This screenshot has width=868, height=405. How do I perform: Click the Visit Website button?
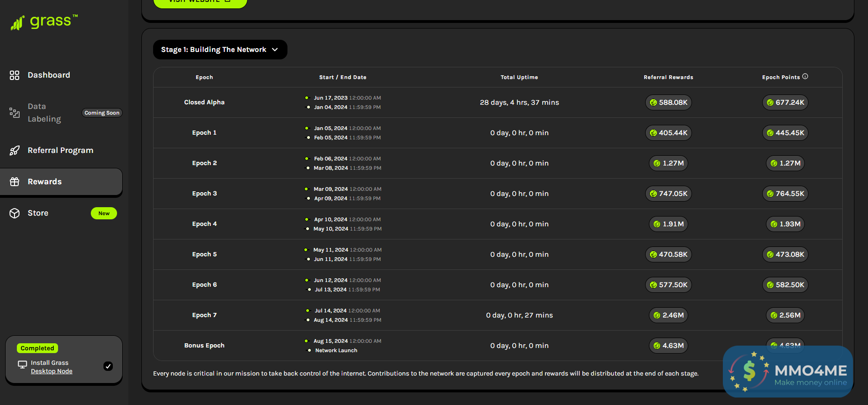[x=200, y=2]
